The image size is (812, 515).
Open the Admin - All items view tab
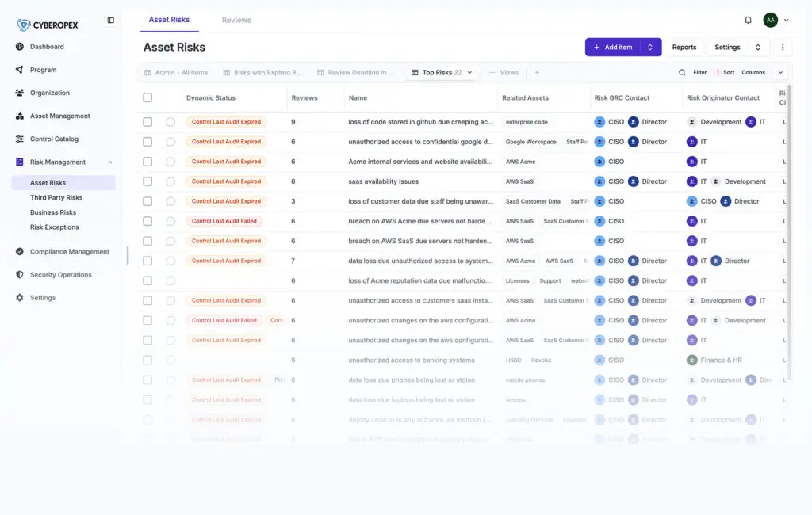point(177,72)
